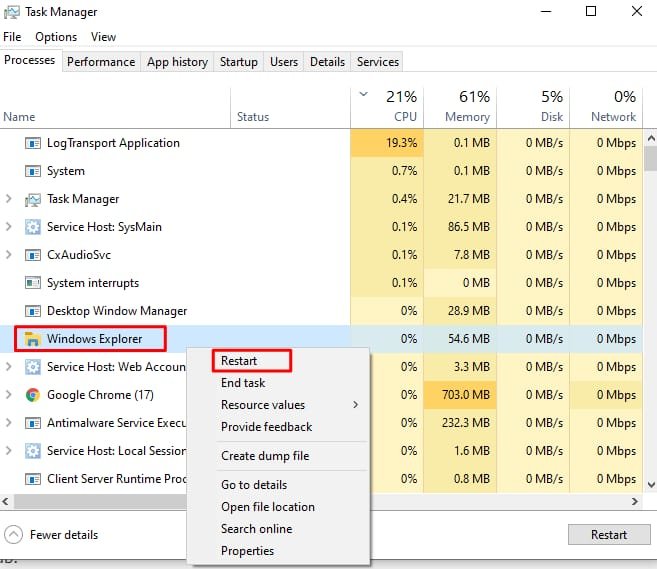Click the horizontal scrollbar left arrow
Image resolution: width=657 pixels, height=569 pixels.
tap(5, 502)
